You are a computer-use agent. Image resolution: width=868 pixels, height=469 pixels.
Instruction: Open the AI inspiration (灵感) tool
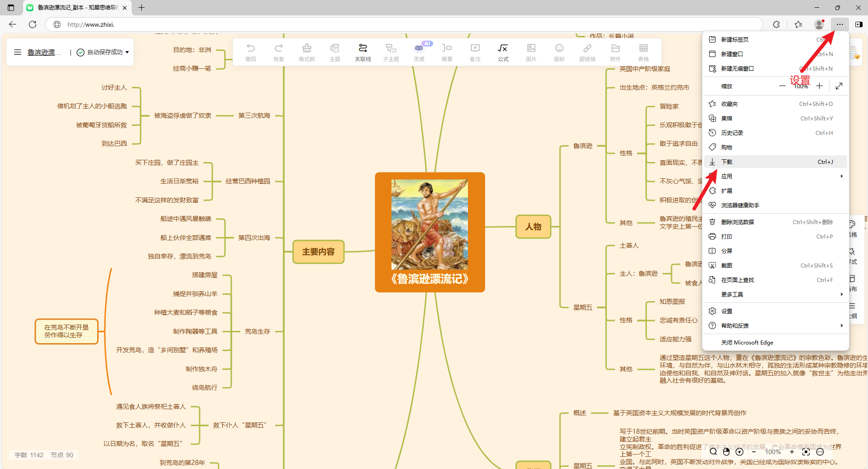(x=419, y=52)
